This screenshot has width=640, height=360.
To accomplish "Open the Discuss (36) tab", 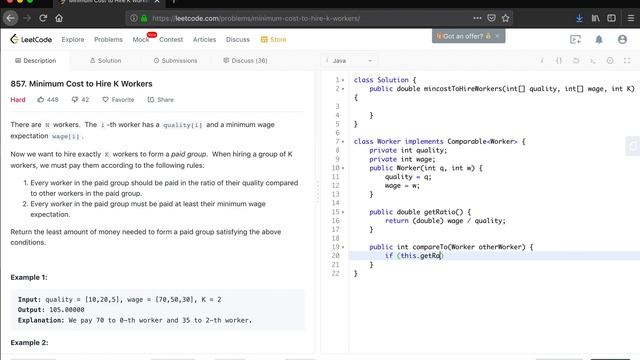I will 245,60.
